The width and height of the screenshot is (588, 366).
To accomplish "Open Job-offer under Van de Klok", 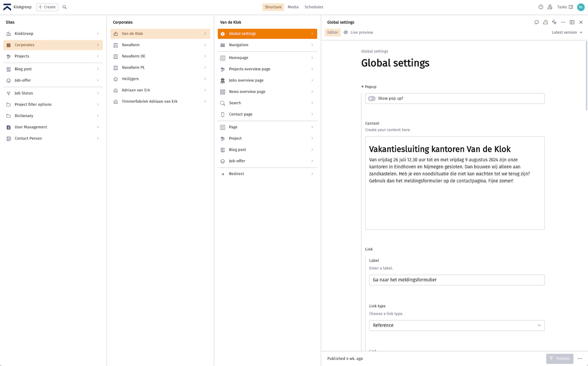I will tap(267, 161).
